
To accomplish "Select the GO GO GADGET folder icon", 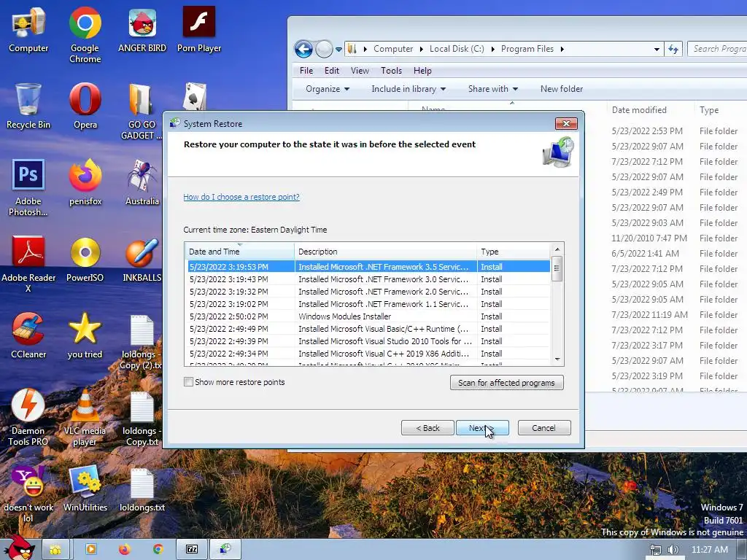I will tap(142, 112).
